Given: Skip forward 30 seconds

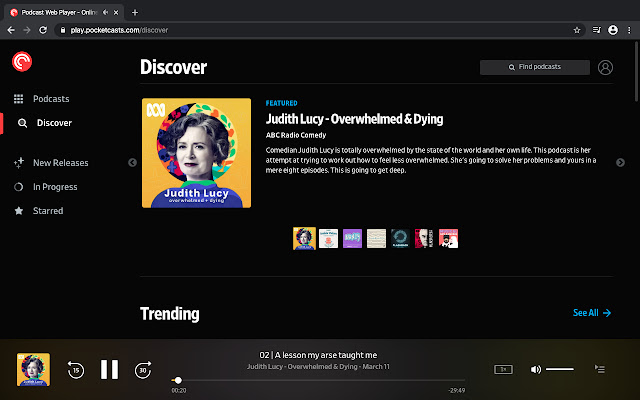Looking at the screenshot, I should 143,370.
